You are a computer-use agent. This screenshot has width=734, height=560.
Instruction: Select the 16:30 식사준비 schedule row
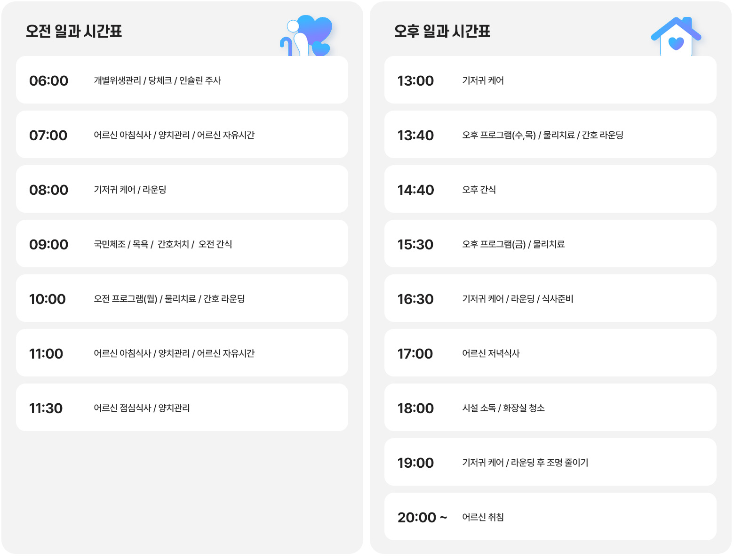[550, 299]
